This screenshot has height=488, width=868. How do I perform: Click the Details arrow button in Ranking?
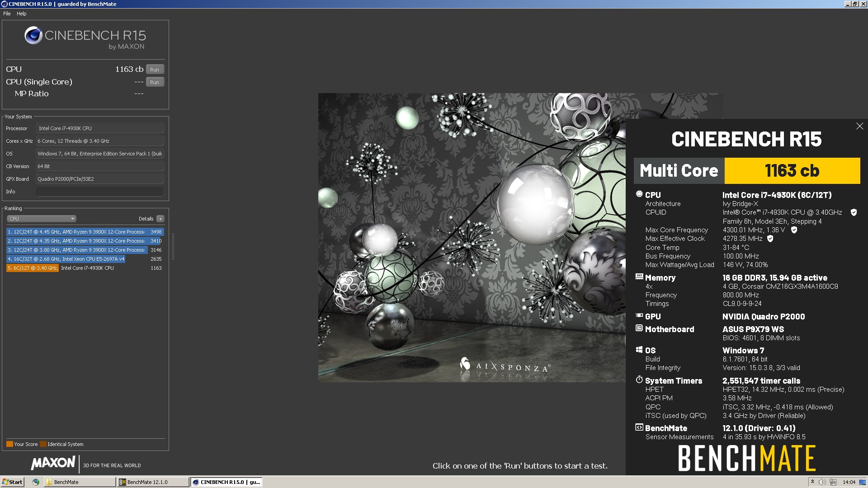tap(160, 219)
